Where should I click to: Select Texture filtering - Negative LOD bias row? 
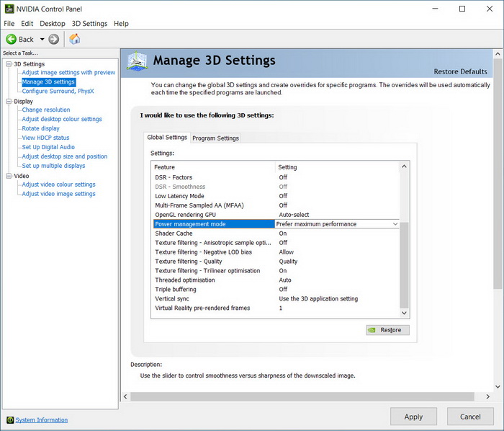[276, 252]
